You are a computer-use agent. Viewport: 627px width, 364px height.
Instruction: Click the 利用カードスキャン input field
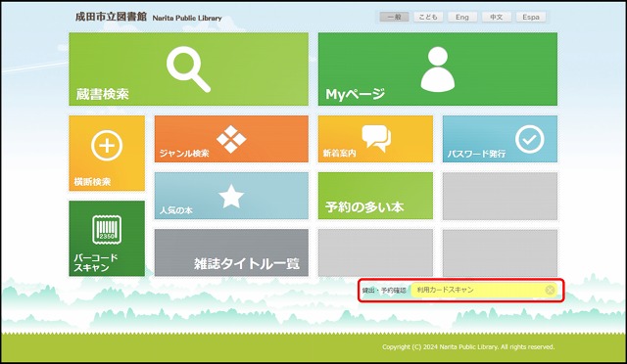click(x=484, y=290)
